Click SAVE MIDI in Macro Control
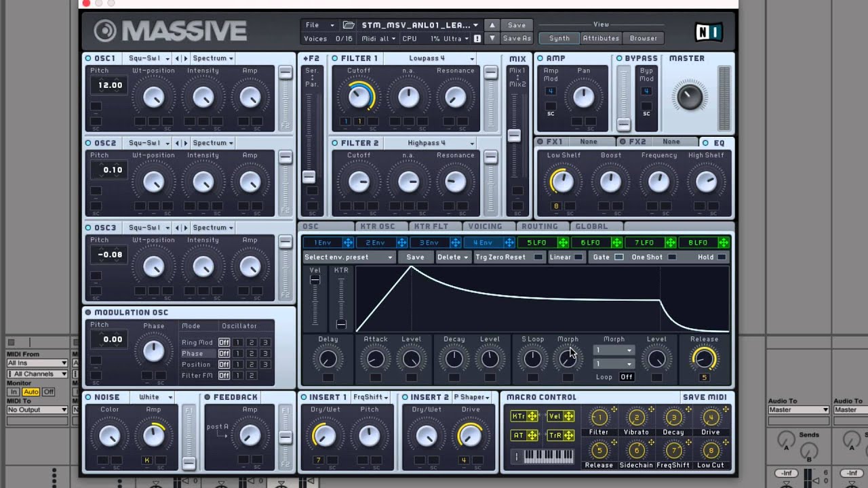The height and width of the screenshot is (488, 868). coord(705,397)
